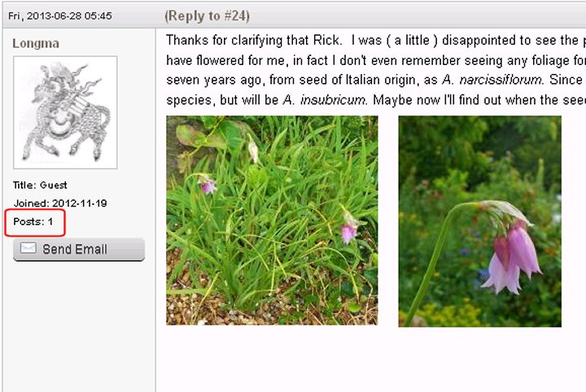Open the "(Reply to #24)" link
This screenshot has width=586, height=392.
(207, 15)
